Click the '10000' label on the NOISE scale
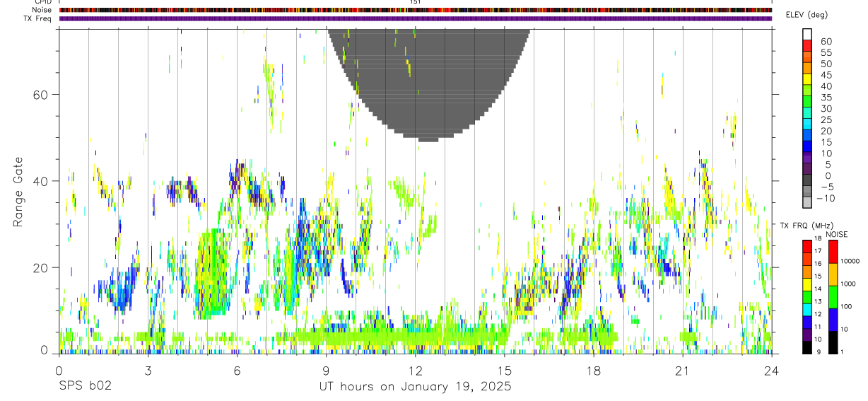The width and height of the screenshot is (868, 401). (x=851, y=261)
